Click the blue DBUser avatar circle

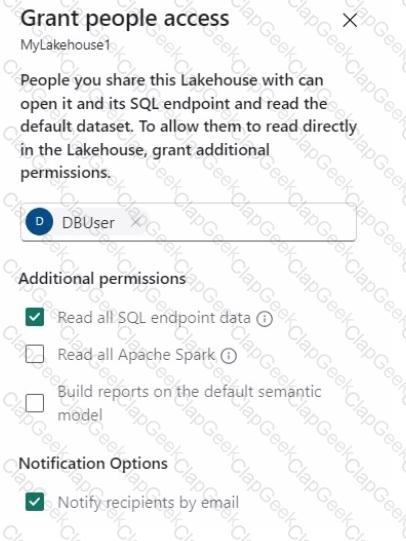point(39,222)
